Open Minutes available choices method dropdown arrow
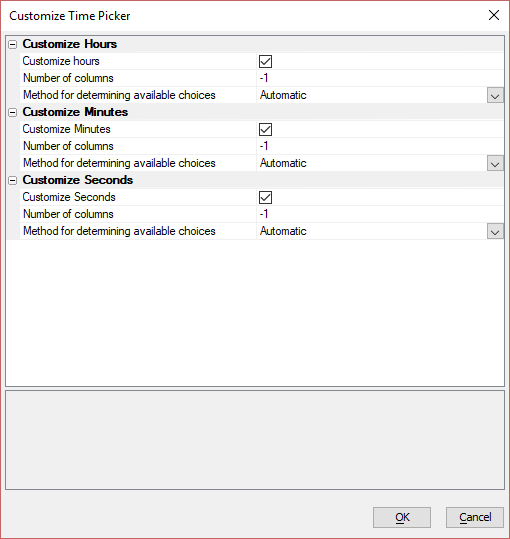 [495, 164]
